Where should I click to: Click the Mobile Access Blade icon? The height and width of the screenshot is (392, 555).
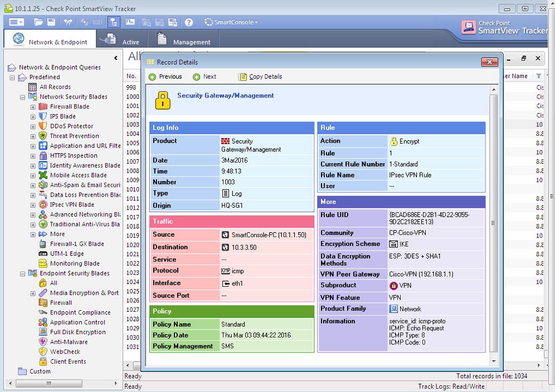point(43,175)
